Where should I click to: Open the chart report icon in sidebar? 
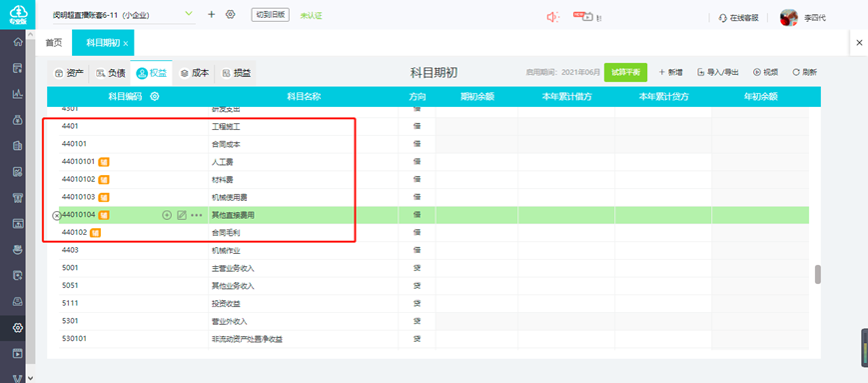tap(18, 94)
